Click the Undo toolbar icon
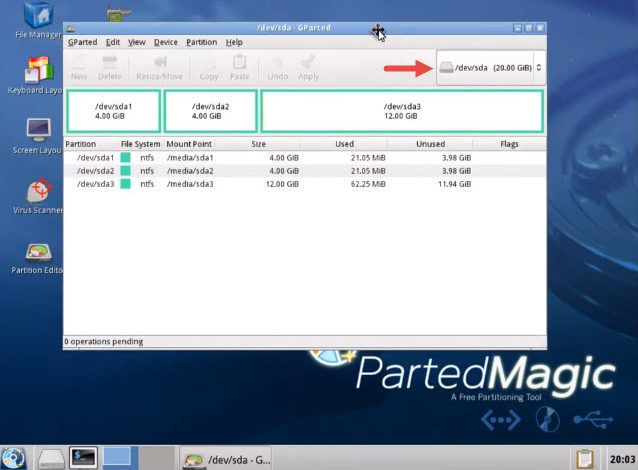 pos(277,68)
